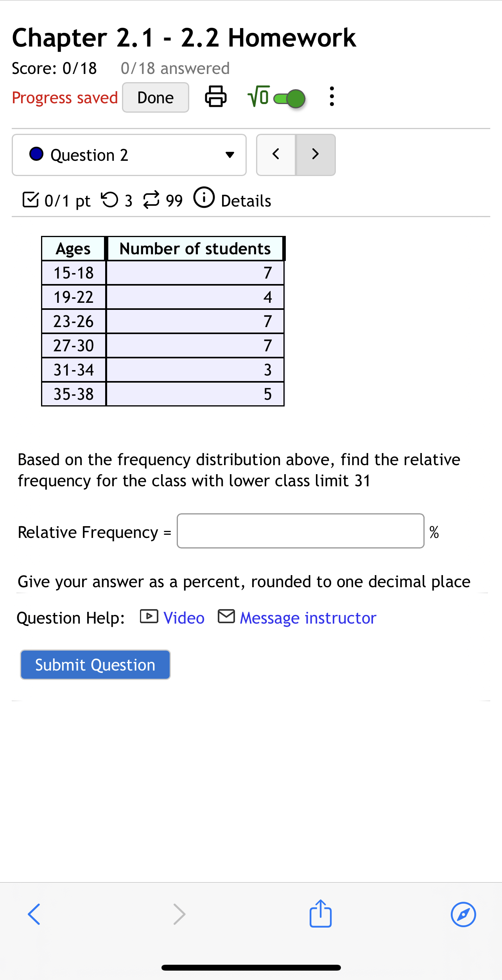Click the answered status indicator dot

[36, 154]
